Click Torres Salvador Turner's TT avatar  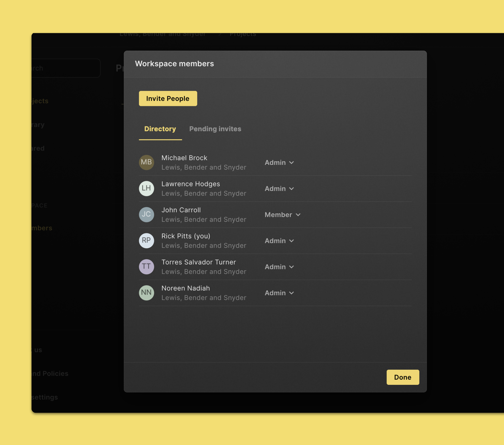(x=146, y=267)
